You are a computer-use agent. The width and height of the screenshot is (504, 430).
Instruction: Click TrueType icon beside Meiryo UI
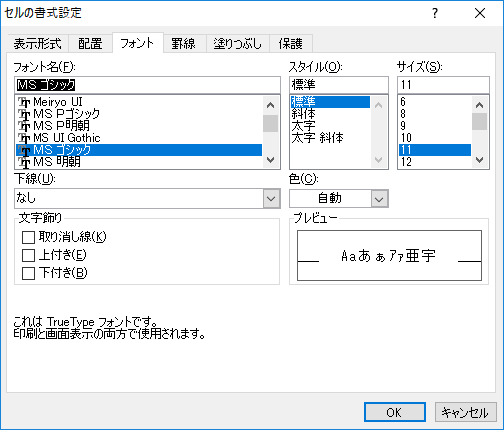point(24,102)
